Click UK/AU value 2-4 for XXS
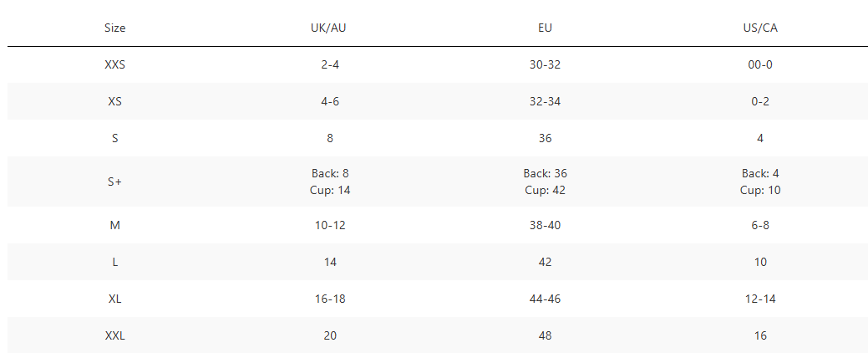868x353 pixels. point(329,64)
